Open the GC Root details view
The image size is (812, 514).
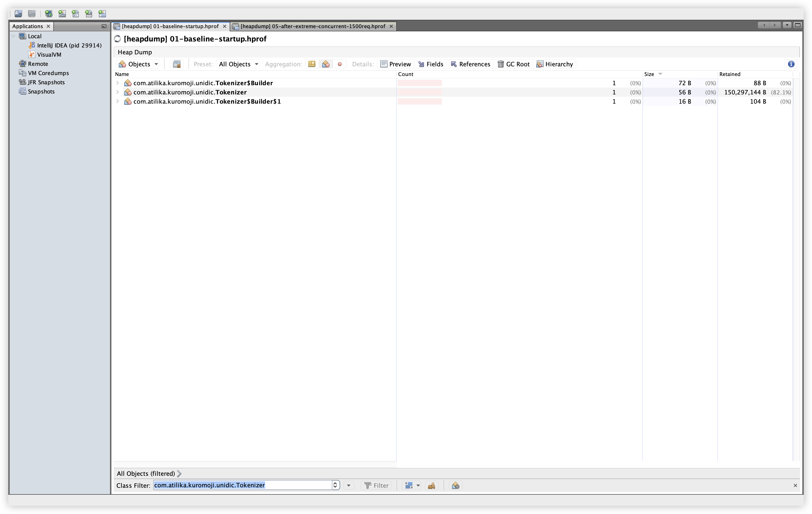(x=513, y=64)
